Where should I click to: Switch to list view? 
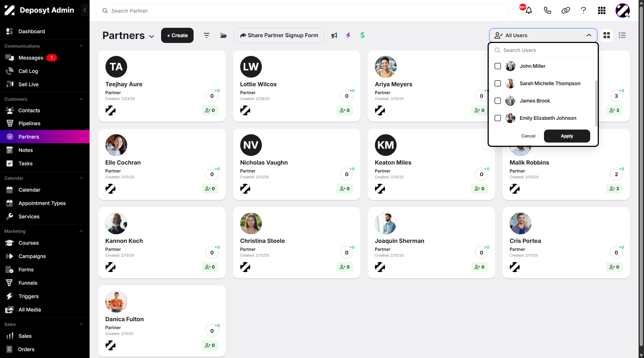pos(622,35)
